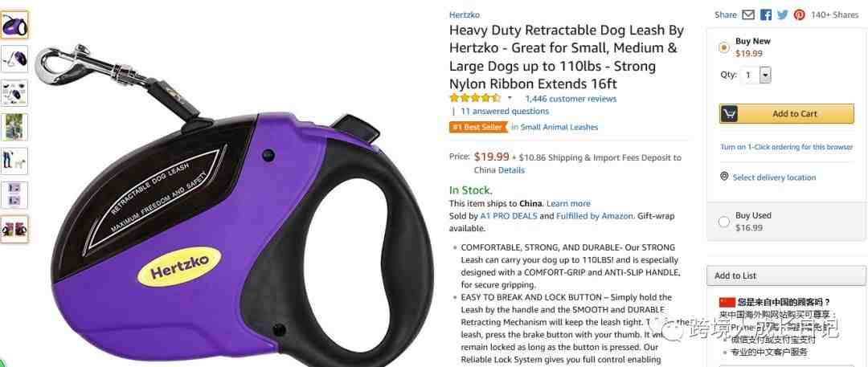Viewport: 868px width, 367px height.
Task: View the 11 answered questions
Action: click(x=505, y=111)
